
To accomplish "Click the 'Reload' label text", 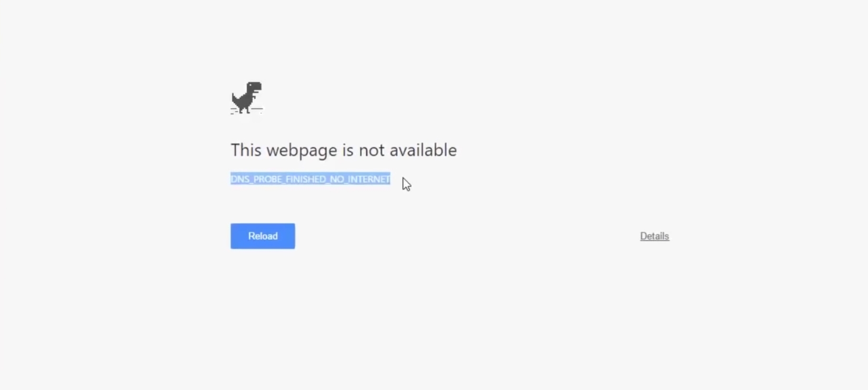I will pos(262,236).
